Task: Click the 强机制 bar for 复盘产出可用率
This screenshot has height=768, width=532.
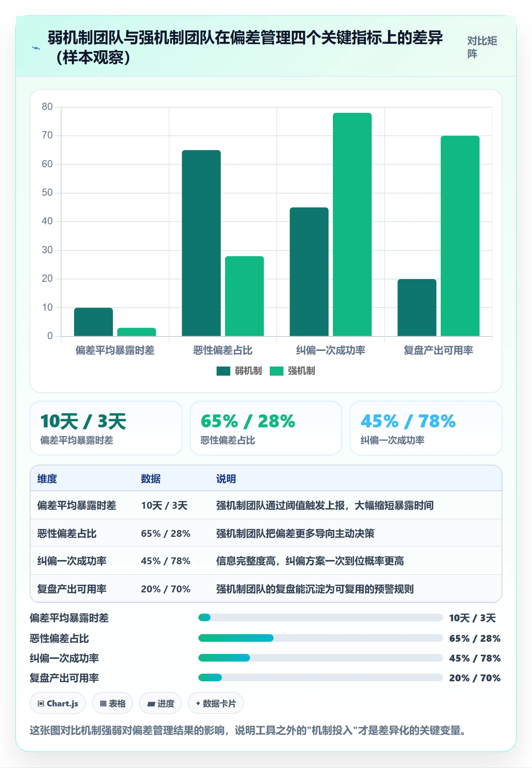Action: pos(460,236)
